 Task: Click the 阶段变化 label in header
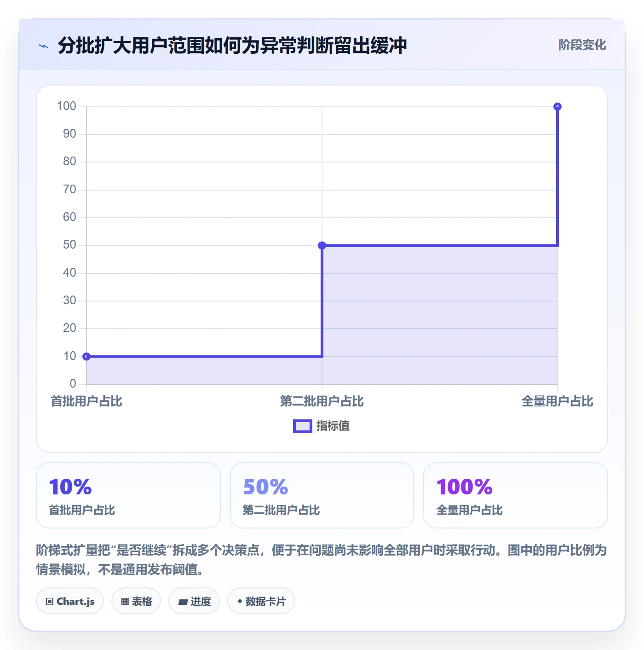582,45
